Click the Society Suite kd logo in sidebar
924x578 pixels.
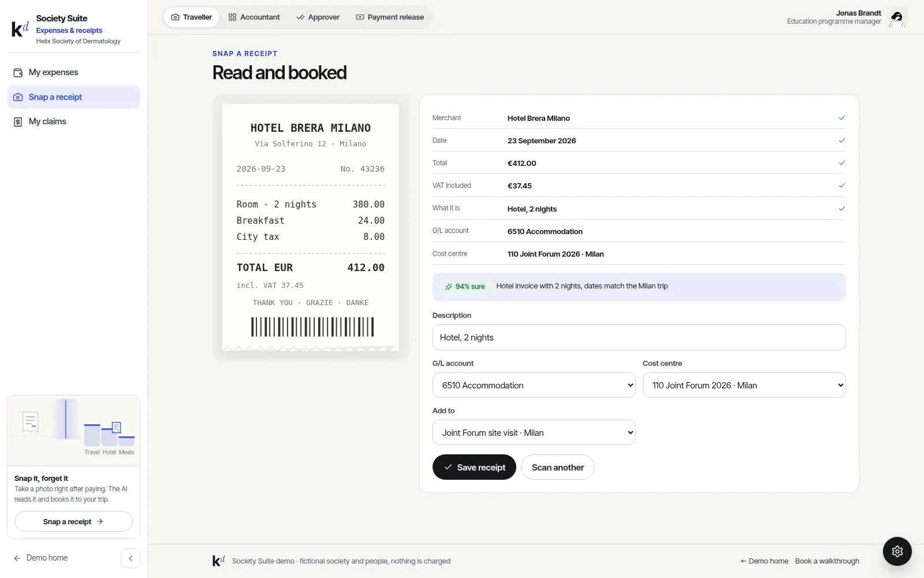click(x=20, y=29)
